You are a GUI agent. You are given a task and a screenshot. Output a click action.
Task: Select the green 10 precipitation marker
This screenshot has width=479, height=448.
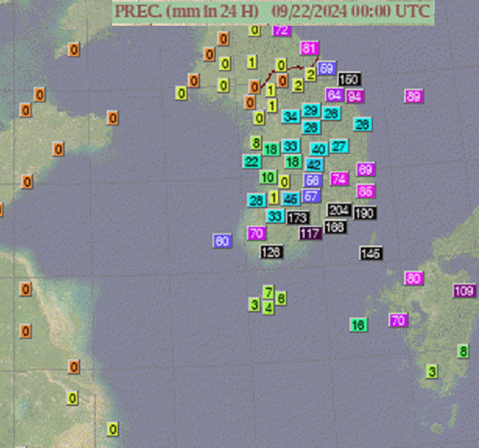point(267,177)
